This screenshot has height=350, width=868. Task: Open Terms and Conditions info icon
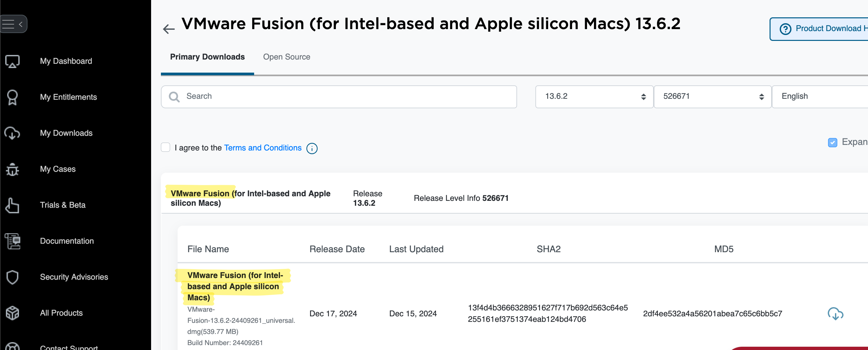click(x=312, y=148)
